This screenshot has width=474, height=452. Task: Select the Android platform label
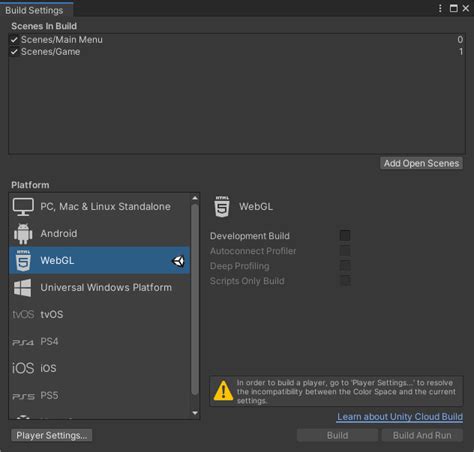coord(59,234)
